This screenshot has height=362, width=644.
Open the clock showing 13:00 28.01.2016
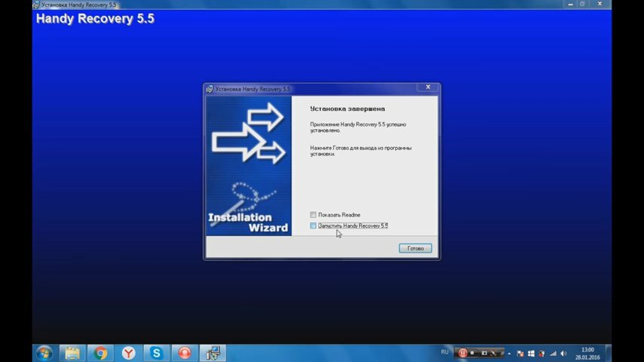(x=587, y=354)
